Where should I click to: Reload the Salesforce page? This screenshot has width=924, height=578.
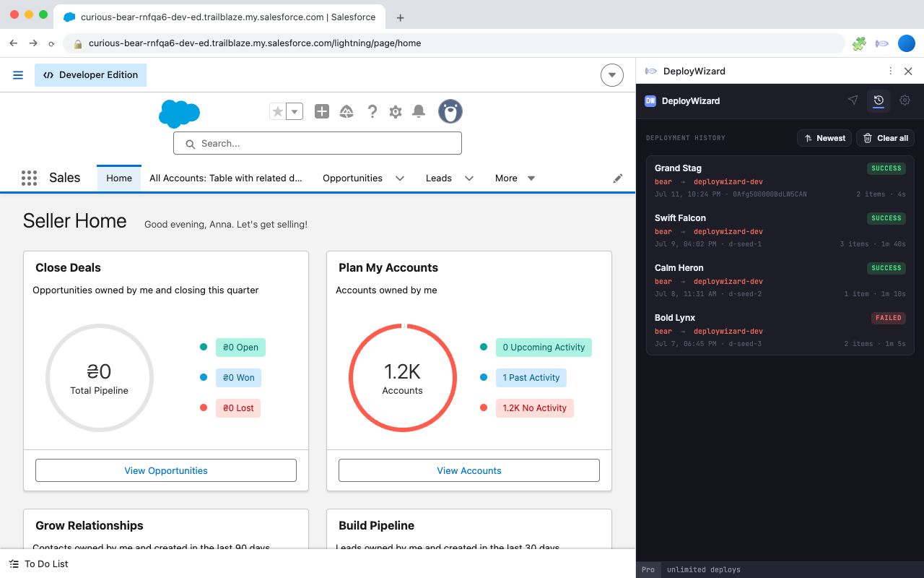[x=51, y=43]
